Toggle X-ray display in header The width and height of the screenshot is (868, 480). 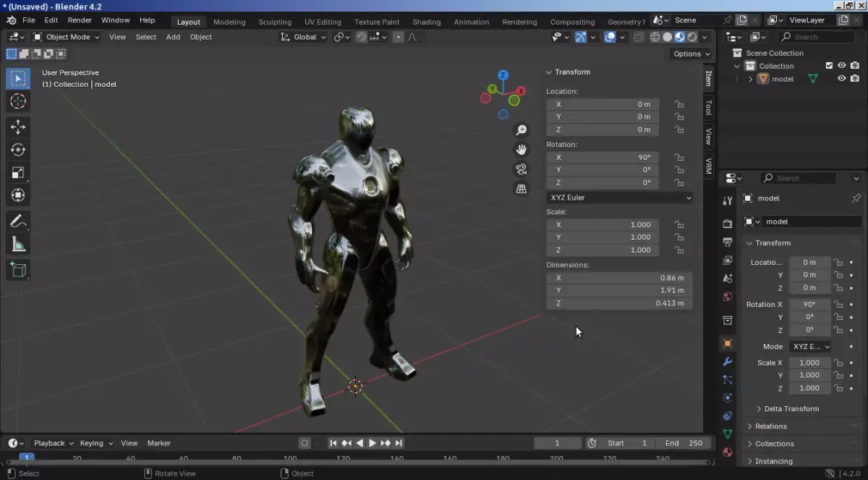(x=638, y=37)
